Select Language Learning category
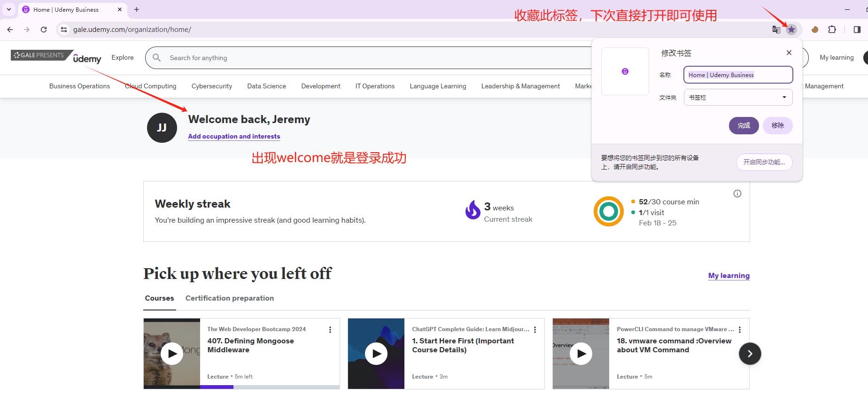 438,86
